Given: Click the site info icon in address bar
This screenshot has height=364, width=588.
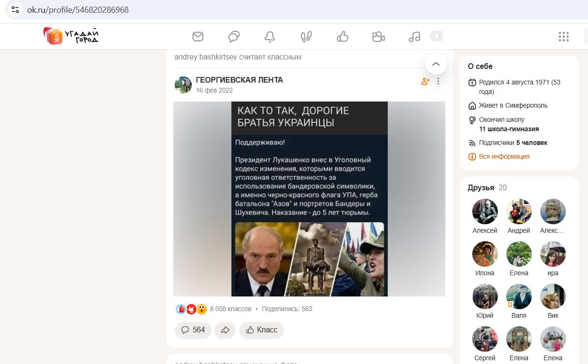Looking at the screenshot, I should pos(15,9).
